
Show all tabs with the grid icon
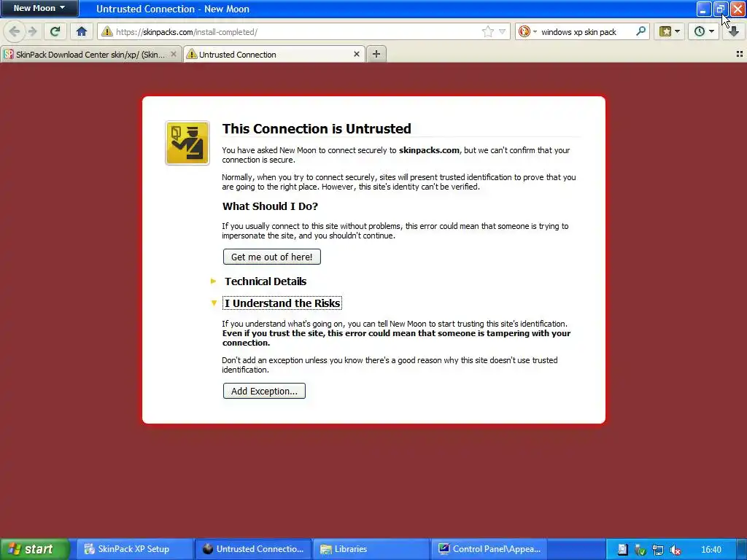740,54
